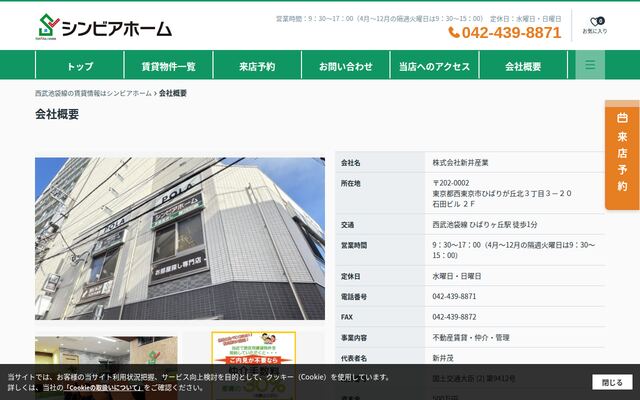
Task: Select 来店予約 in navigation bar
Action: (257, 66)
